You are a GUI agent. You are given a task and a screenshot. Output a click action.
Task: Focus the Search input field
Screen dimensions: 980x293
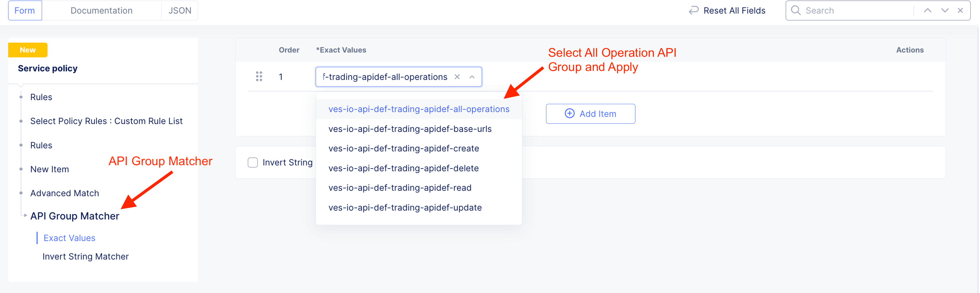click(x=856, y=10)
